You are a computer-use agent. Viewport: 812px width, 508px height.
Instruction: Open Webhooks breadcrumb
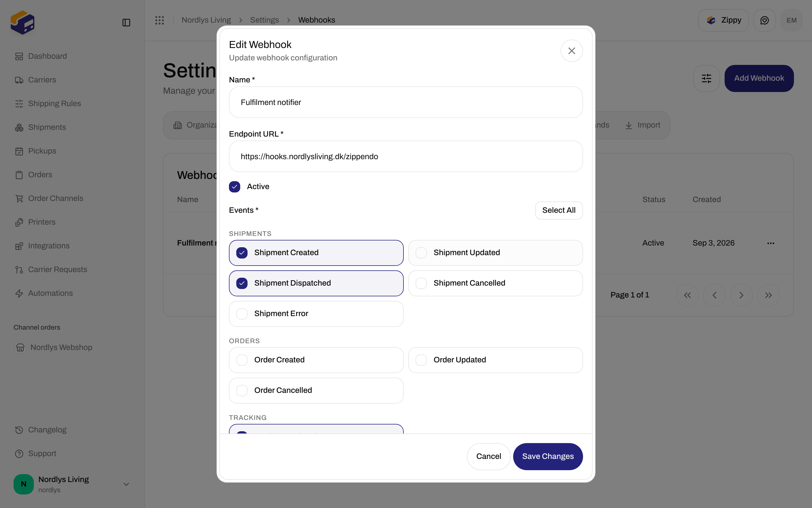coord(316,20)
